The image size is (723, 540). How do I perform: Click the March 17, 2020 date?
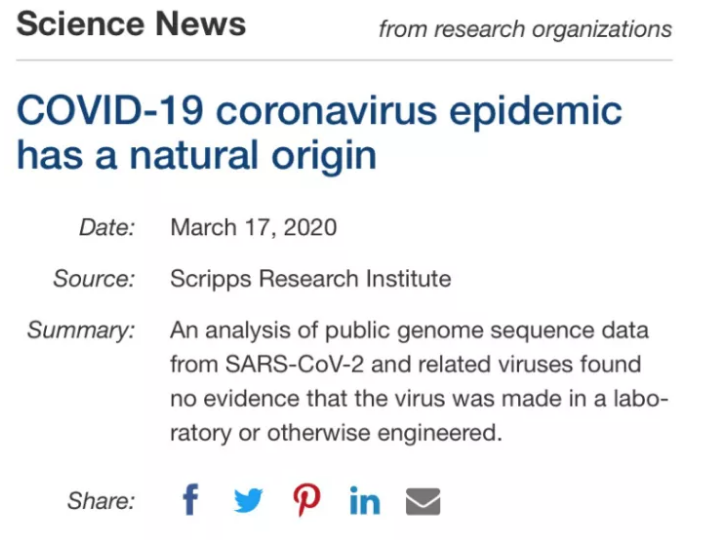click(253, 227)
